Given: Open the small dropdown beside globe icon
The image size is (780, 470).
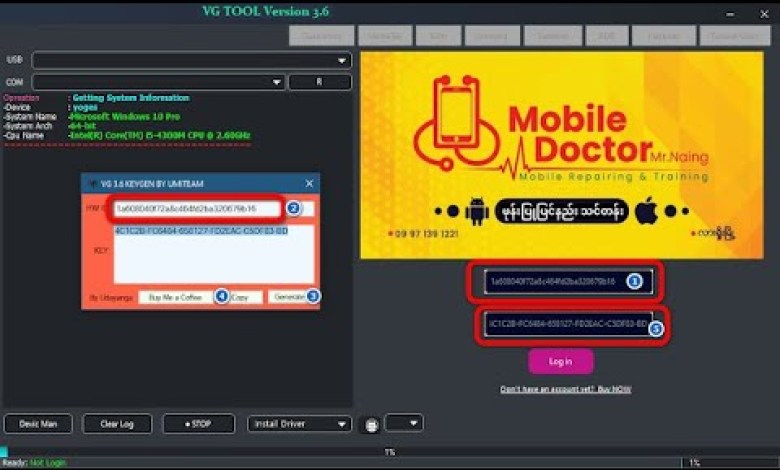Looking at the screenshot, I should click(x=404, y=423).
